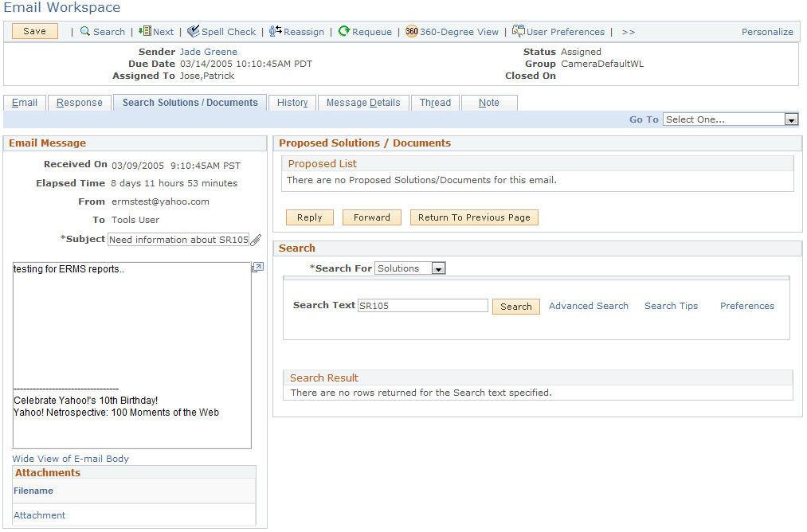
Task: Click Return To Previous Page
Action: tap(474, 217)
